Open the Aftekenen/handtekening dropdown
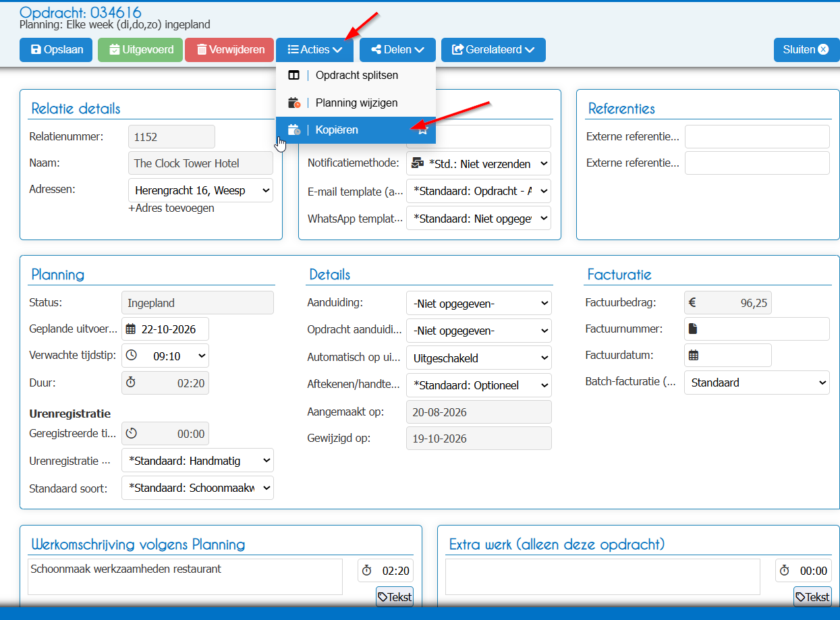 [478, 385]
